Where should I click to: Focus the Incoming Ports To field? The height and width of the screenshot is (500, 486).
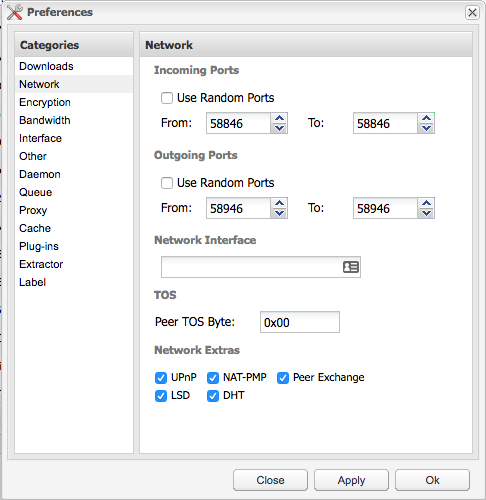(385, 123)
